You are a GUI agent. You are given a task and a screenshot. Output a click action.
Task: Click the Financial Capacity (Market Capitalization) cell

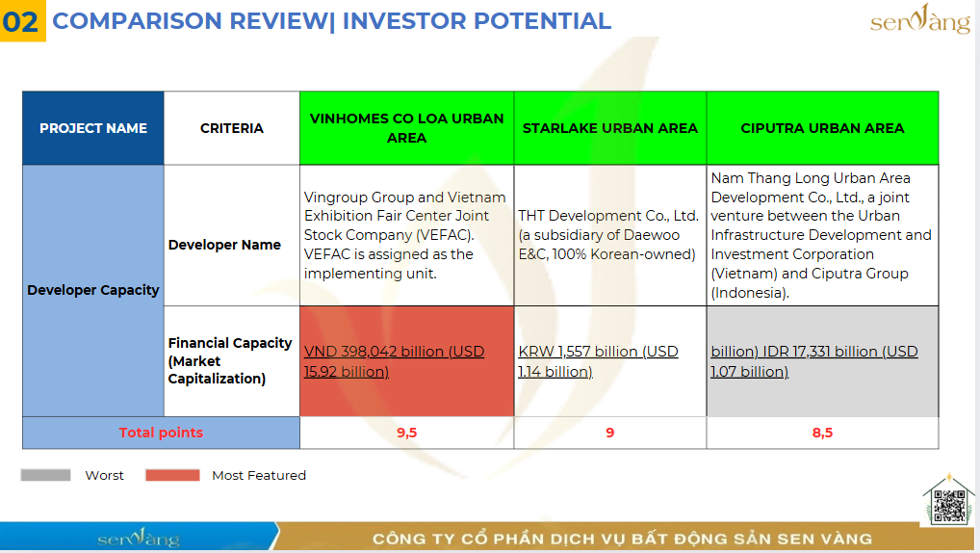[x=232, y=361]
